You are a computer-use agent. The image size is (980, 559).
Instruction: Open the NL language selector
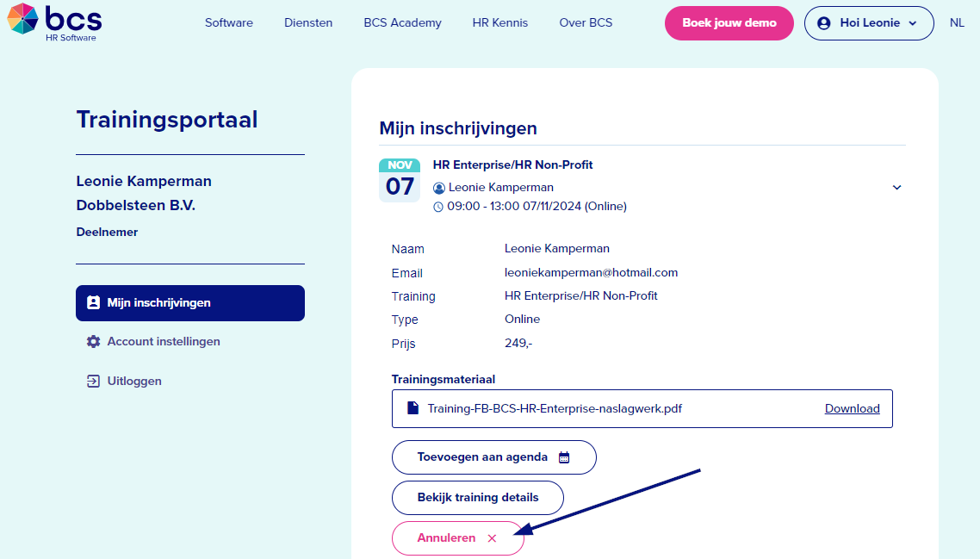pyautogui.click(x=957, y=22)
